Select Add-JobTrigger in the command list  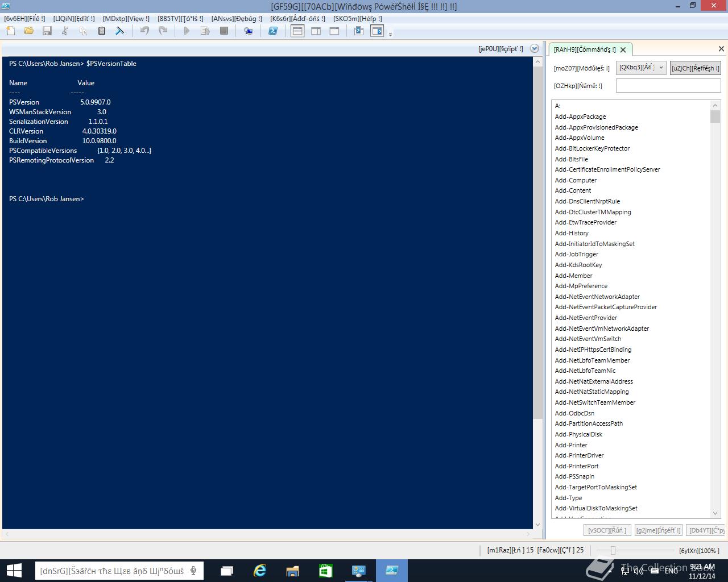pyautogui.click(x=577, y=254)
